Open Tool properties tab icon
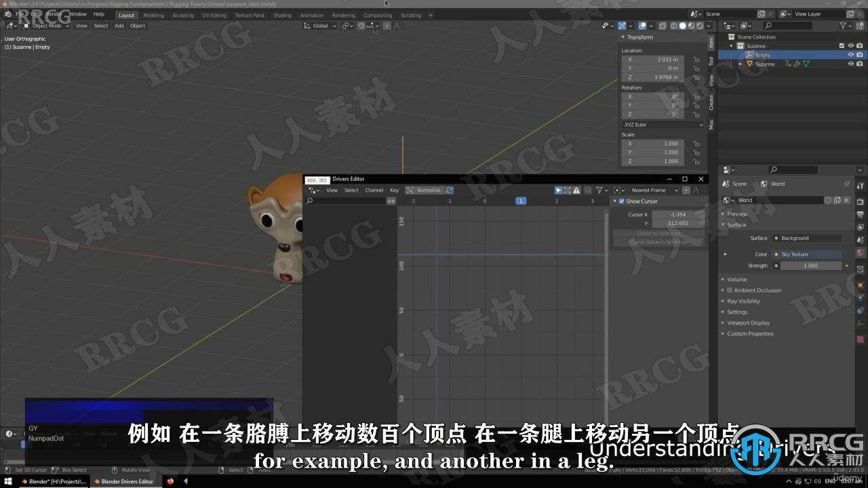The image size is (868, 488). [861, 185]
